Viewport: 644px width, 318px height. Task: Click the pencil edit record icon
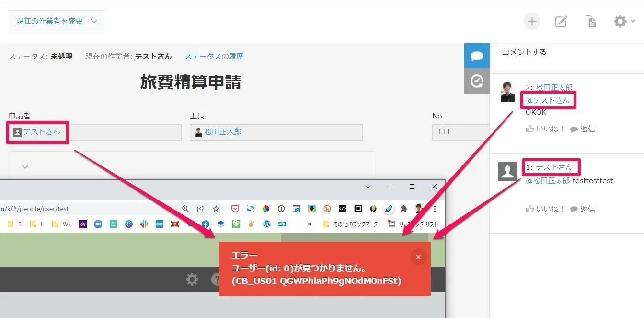click(x=561, y=21)
